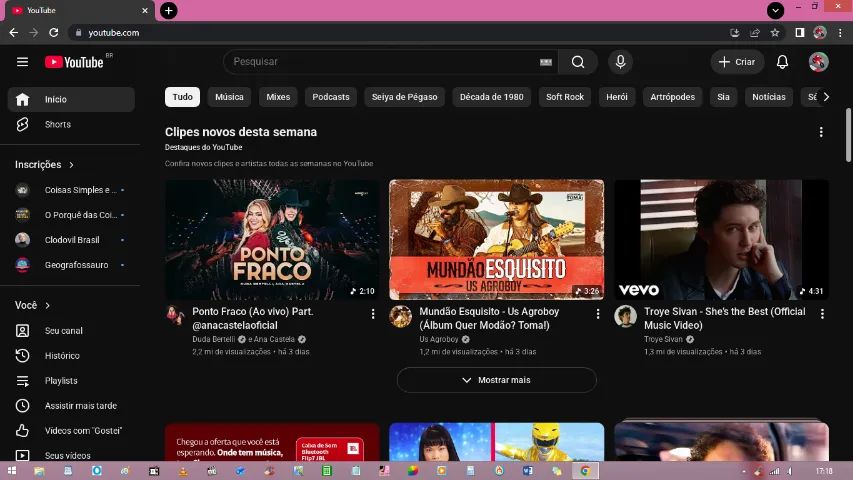Image resolution: width=853 pixels, height=480 pixels.
Task: Open Histórico
Action: (x=71, y=356)
